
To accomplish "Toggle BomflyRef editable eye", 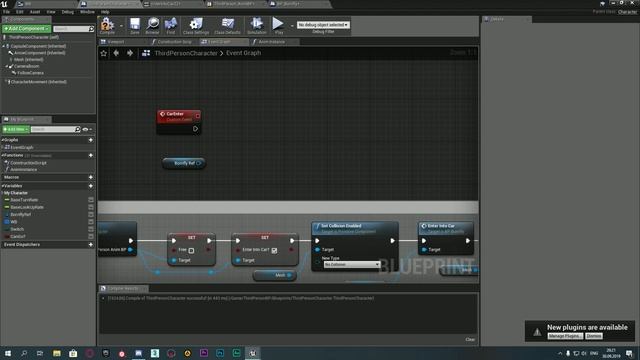I will 91,215.
